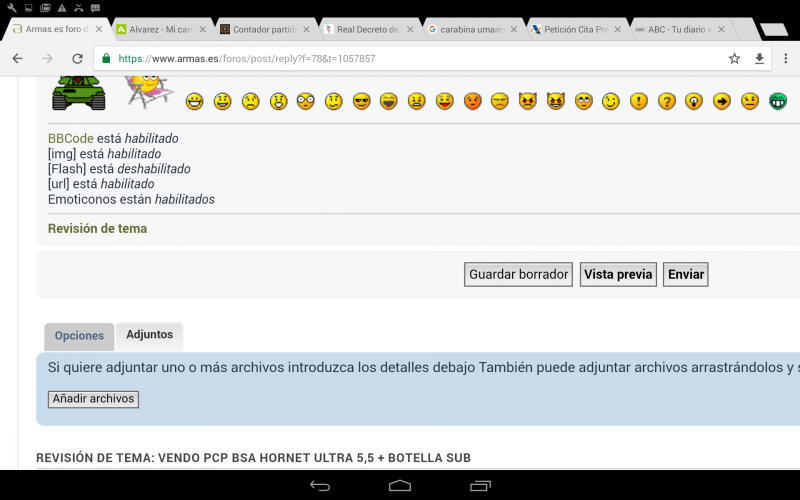Bookmark this page with star icon
The image size is (800, 500).
tap(734, 59)
